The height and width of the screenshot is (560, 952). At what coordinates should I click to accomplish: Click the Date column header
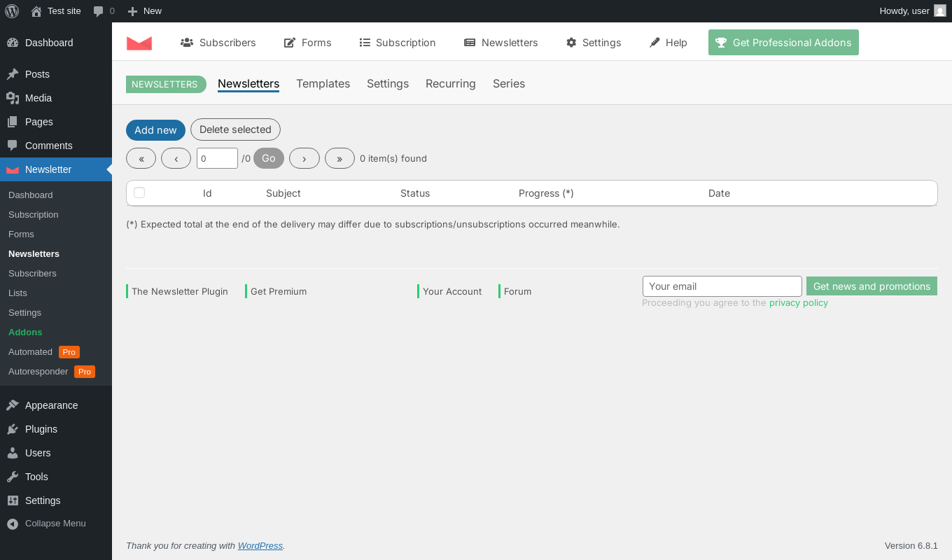(x=719, y=193)
